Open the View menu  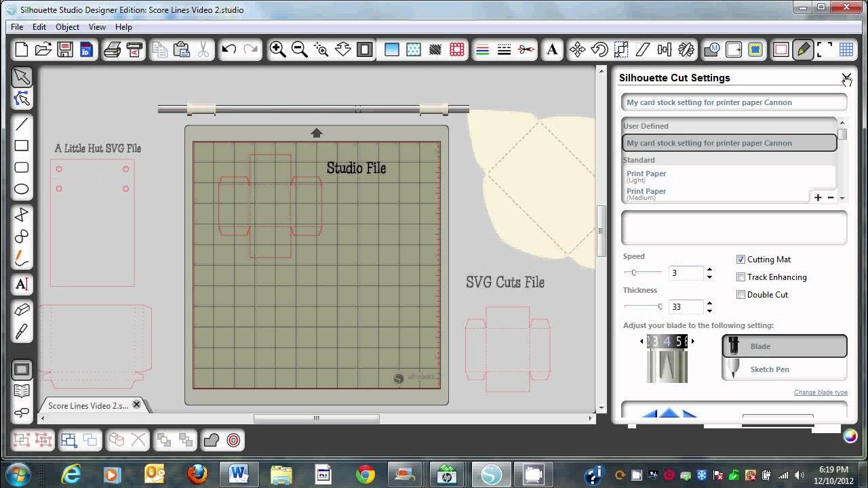tap(97, 27)
